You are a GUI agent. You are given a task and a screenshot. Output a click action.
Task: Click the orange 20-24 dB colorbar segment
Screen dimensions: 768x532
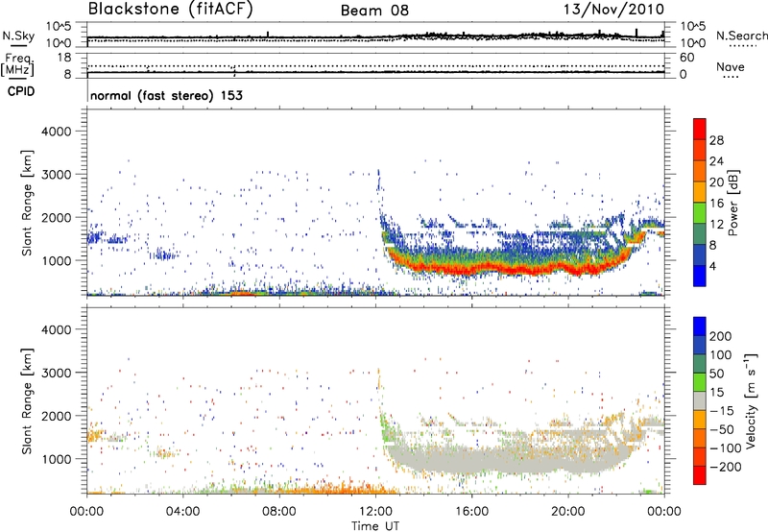pyautogui.click(x=700, y=172)
